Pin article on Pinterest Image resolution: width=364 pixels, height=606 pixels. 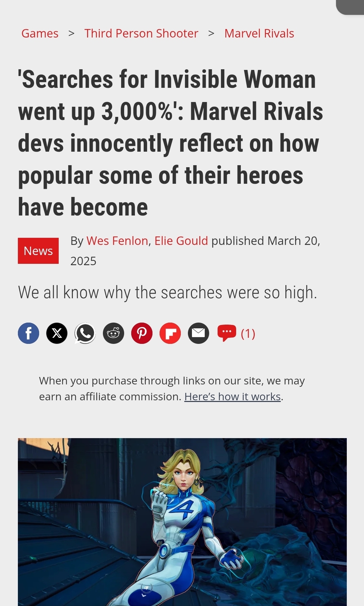(142, 333)
